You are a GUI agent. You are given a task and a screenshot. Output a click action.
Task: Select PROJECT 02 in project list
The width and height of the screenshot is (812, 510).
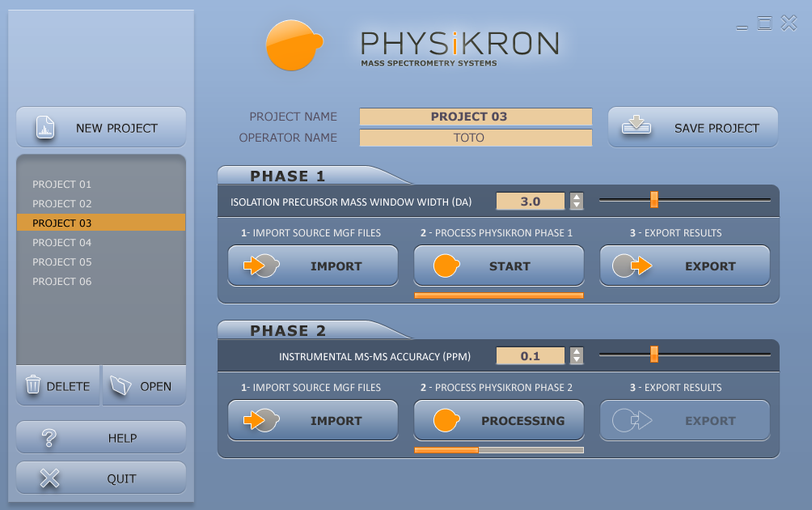pos(101,204)
